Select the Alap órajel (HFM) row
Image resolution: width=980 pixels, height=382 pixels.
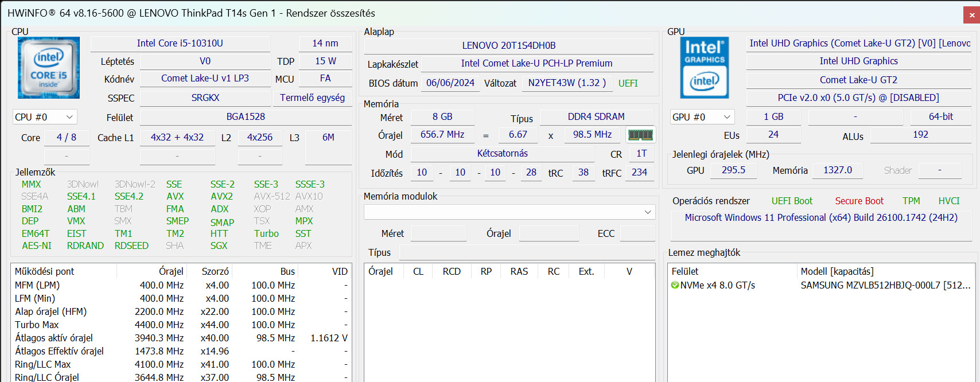tap(181, 311)
